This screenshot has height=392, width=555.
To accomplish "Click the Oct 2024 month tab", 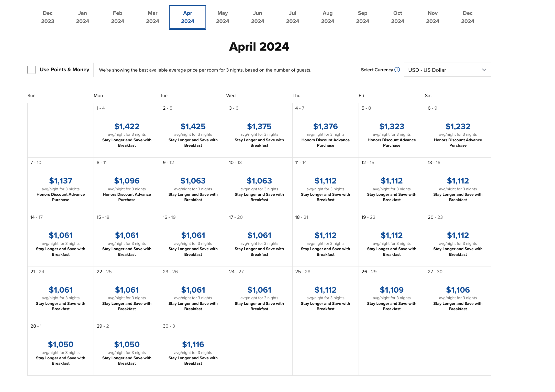I will click(x=397, y=17).
